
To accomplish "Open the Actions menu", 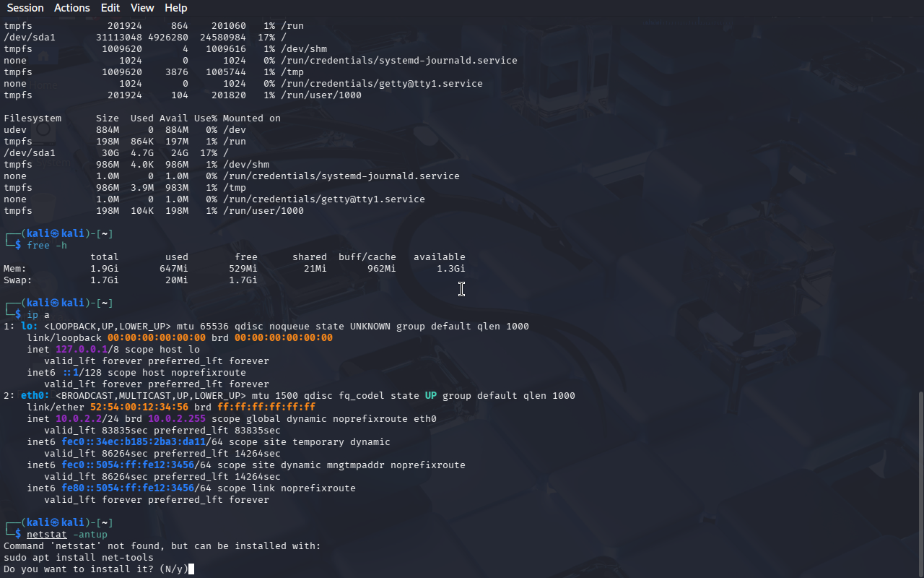I will pyautogui.click(x=72, y=8).
